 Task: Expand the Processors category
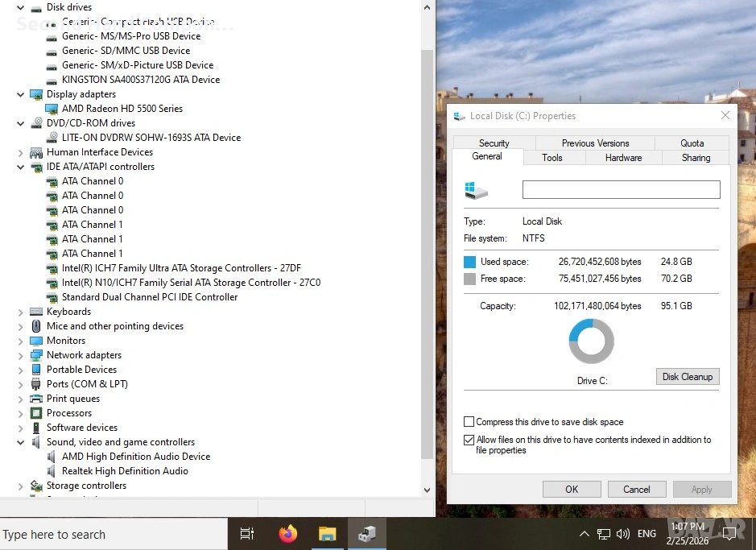coord(21,413)
